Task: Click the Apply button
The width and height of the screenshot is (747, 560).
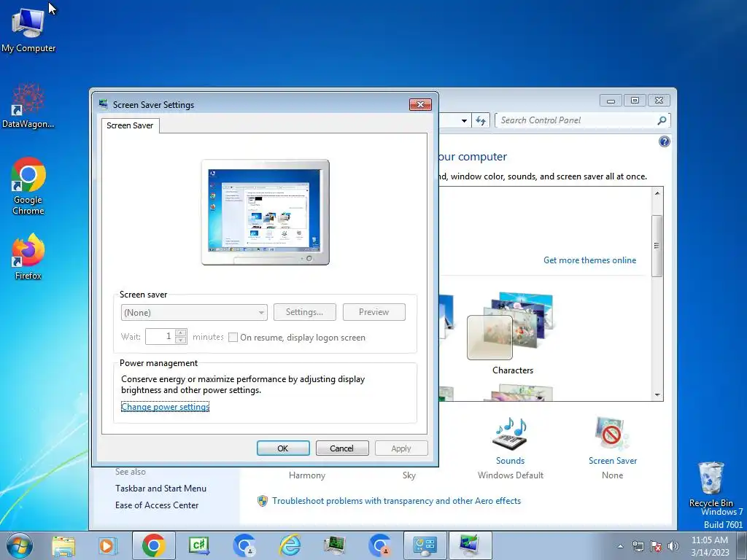Action: (x=401, y=448)
